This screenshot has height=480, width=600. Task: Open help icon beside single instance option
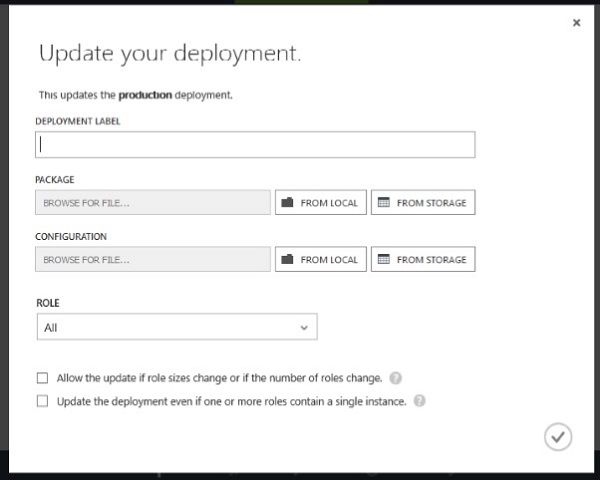tap(419, 401)
